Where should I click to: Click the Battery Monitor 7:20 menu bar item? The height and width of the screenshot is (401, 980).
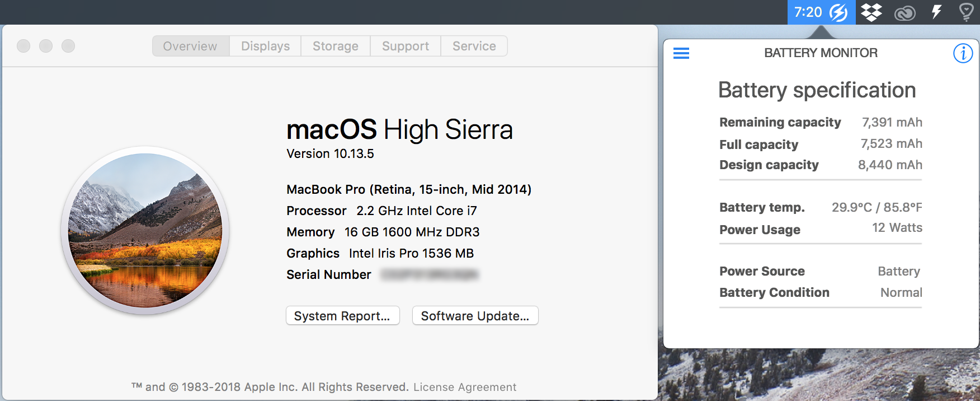pos(821,12)
